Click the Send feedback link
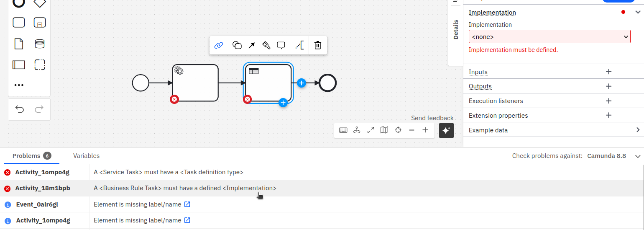Screen dimensions: 644x230 [432, 118]
